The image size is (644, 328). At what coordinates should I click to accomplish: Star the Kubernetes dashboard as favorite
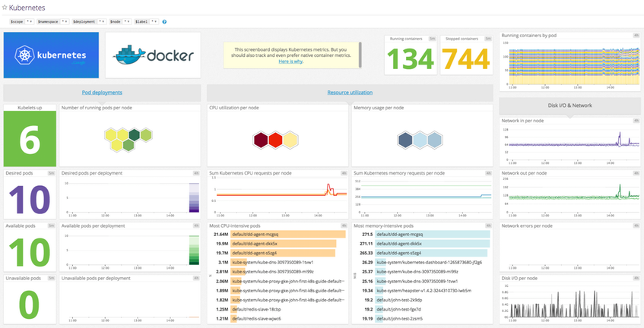tap(5, 8)
